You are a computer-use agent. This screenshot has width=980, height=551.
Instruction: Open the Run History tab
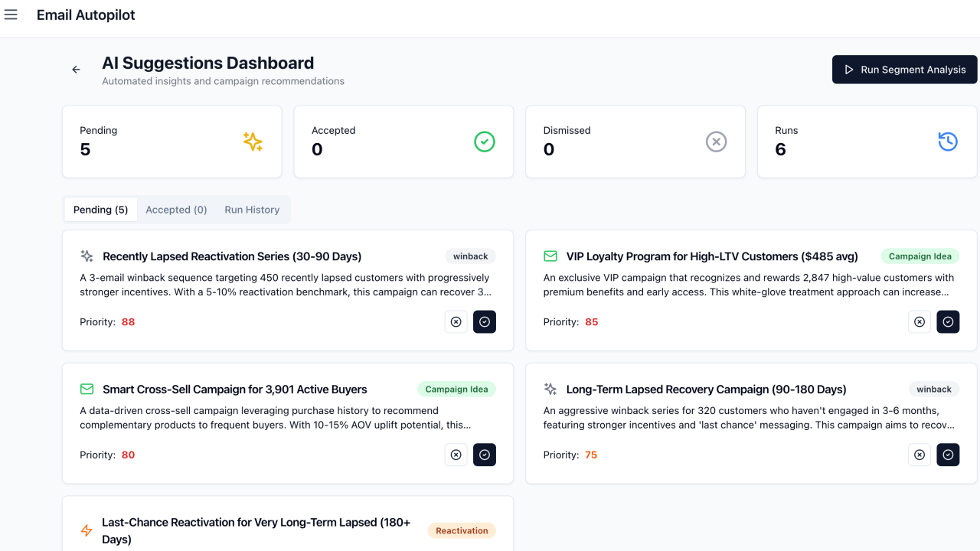252,209
